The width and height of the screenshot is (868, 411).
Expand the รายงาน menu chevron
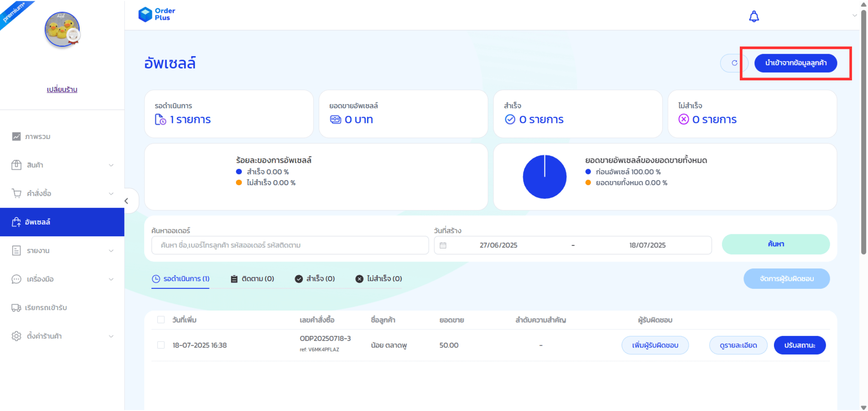click(111, 251)
